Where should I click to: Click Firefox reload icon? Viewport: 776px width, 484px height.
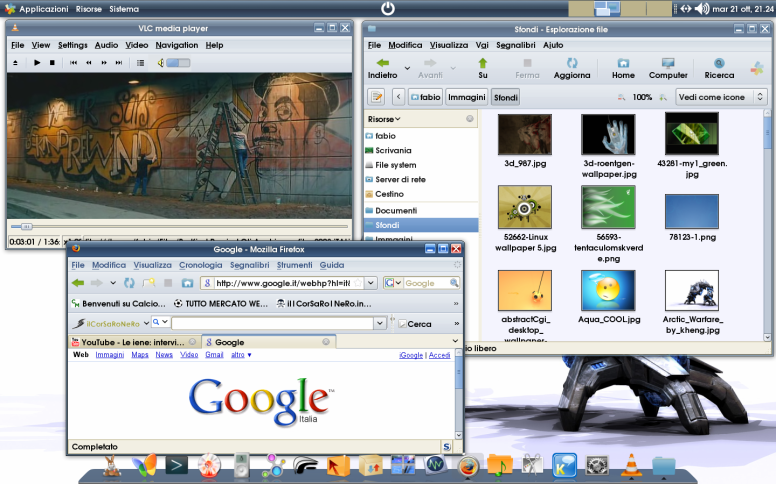129,283
